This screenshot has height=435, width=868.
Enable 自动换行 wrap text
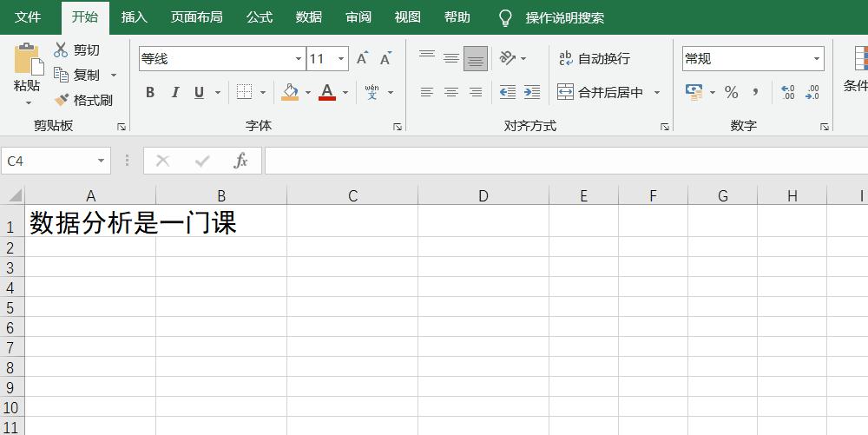pyautogui.click(x=595, y=58)
